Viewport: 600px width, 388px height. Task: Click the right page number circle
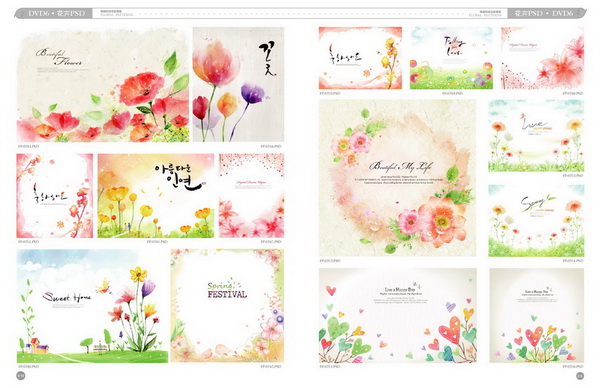point(580,376)
